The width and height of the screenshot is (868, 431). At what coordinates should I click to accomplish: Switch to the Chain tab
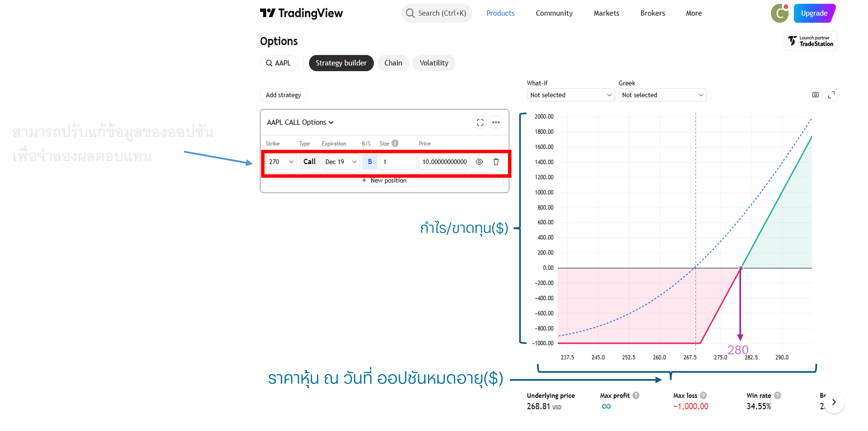(x=393, y=63)
